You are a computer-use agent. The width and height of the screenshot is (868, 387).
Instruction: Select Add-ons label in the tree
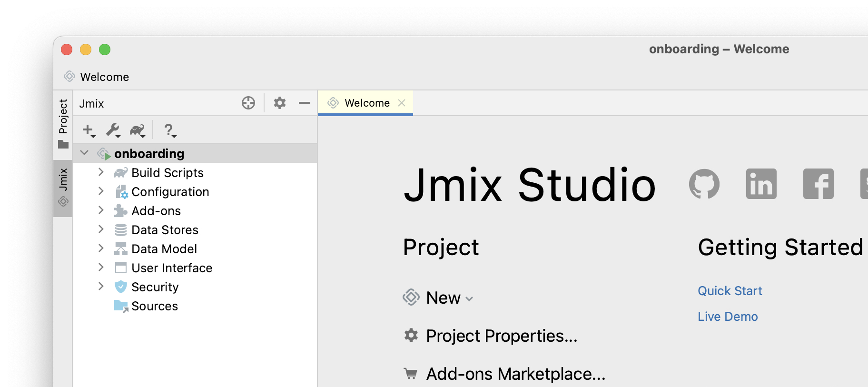[156, 211]
